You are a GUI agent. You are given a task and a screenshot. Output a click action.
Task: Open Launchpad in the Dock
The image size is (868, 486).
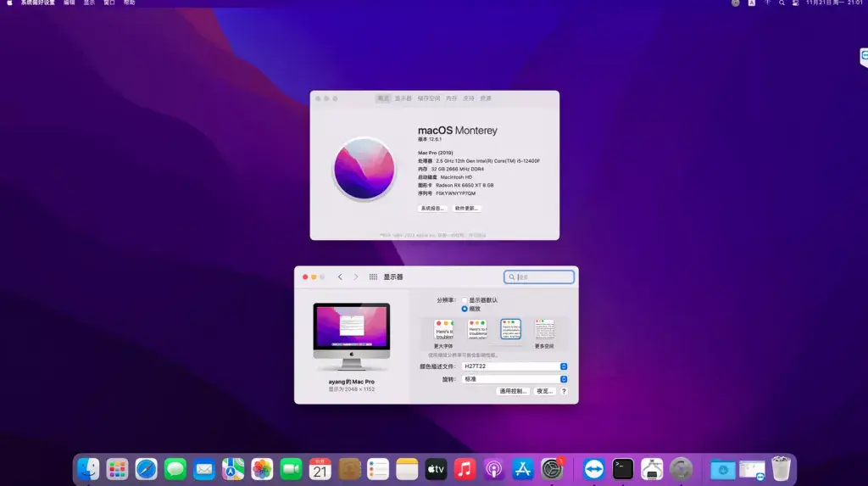pos(117,469)
